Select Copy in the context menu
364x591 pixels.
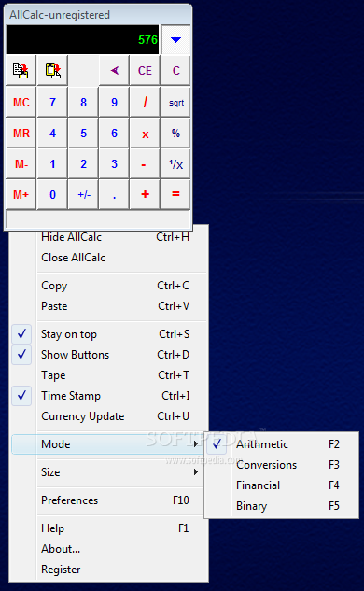point(109,286)
